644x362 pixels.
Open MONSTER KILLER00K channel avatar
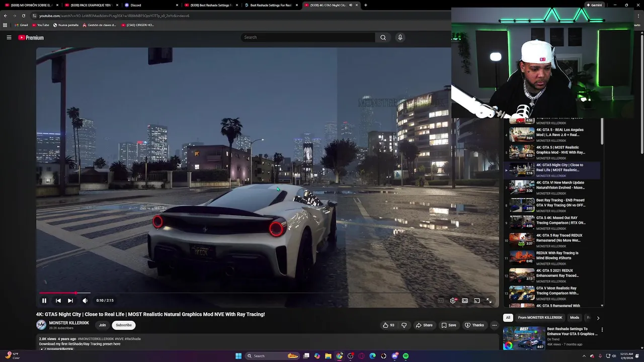pyautogui.click(x=41, y=325)
